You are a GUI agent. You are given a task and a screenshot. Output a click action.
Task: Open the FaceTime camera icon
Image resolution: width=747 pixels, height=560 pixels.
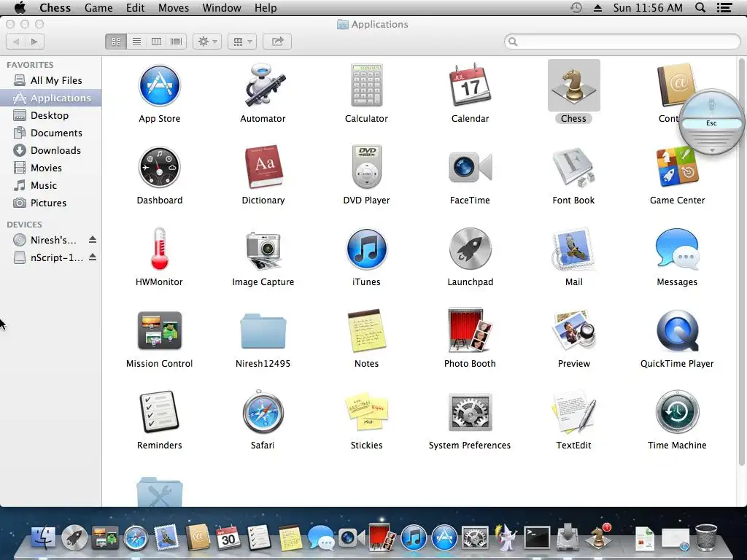click(x=470, y=168)
